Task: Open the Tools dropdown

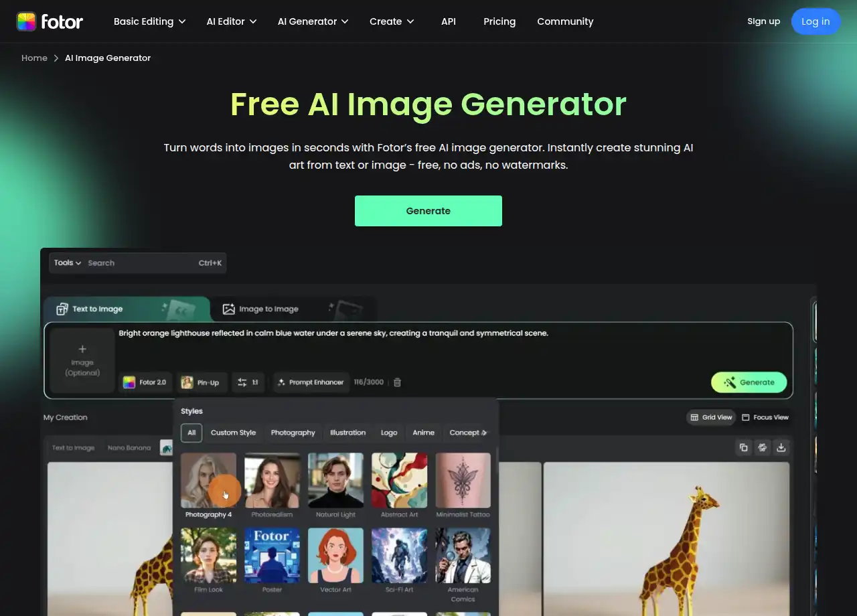Action: [x=68, y=263]
